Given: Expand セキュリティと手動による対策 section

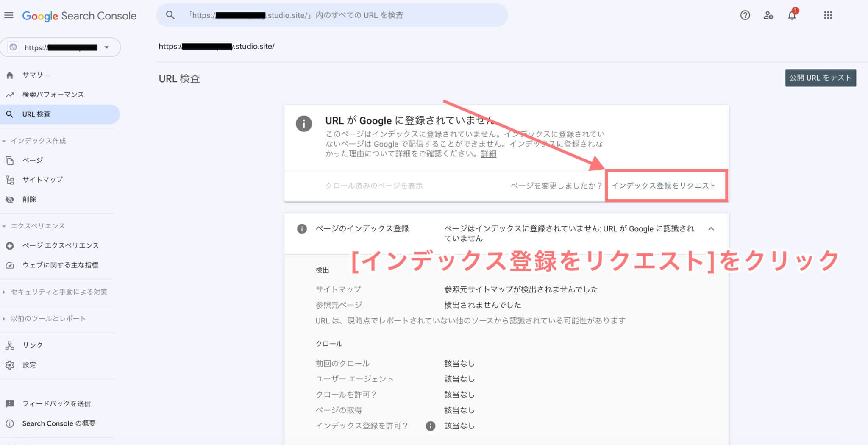Looking at the screenshot, I should (4, 292).
